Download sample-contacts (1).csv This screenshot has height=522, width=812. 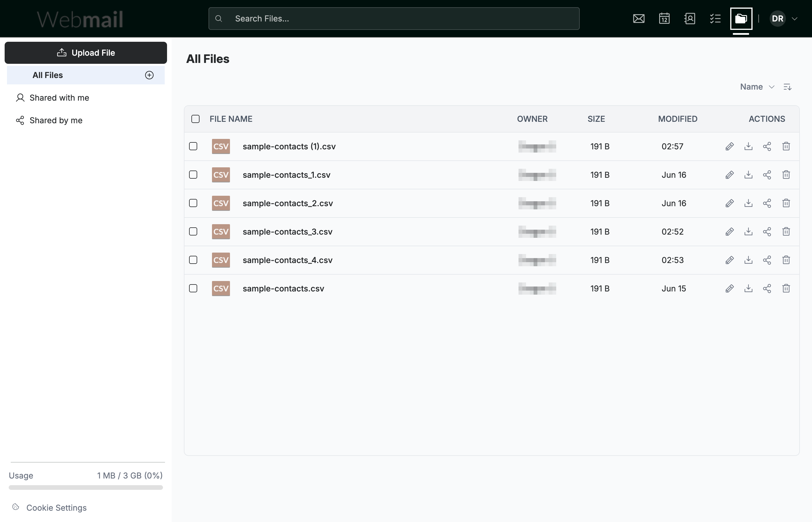click(748, 146)
